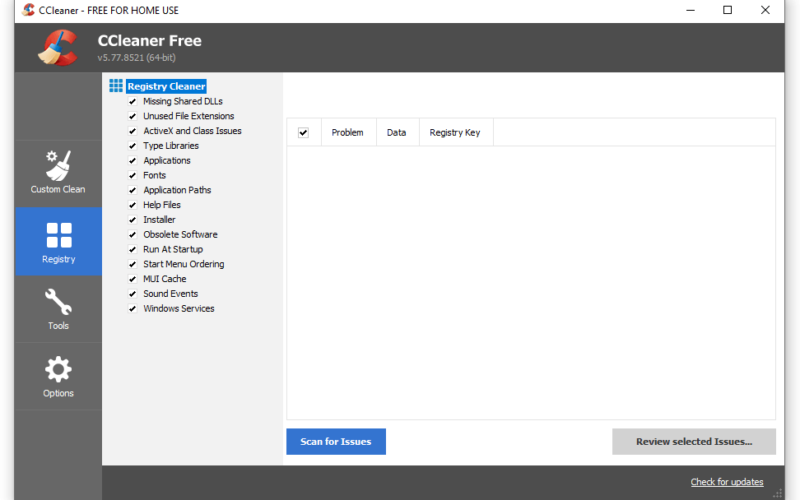The height and width of the screenshot is (500, 800).
Task: Disable Run At Startup check
Action: click(133, 249)
